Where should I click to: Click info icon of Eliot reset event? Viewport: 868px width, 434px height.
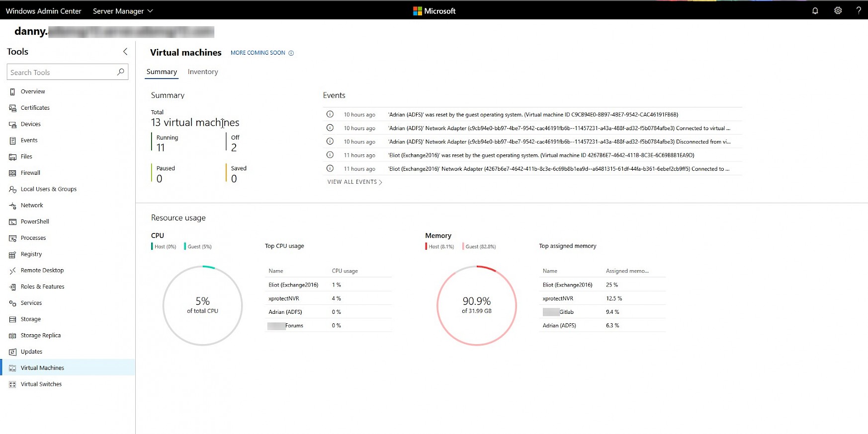coord(330,155)
